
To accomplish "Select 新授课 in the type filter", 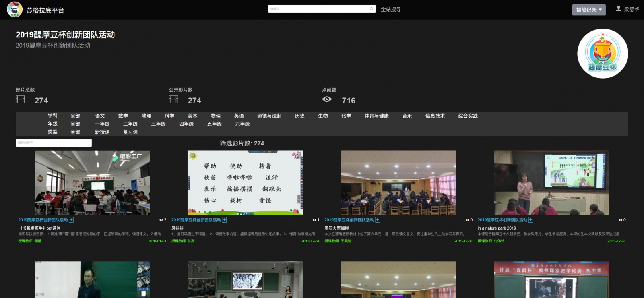I will 102,132.
